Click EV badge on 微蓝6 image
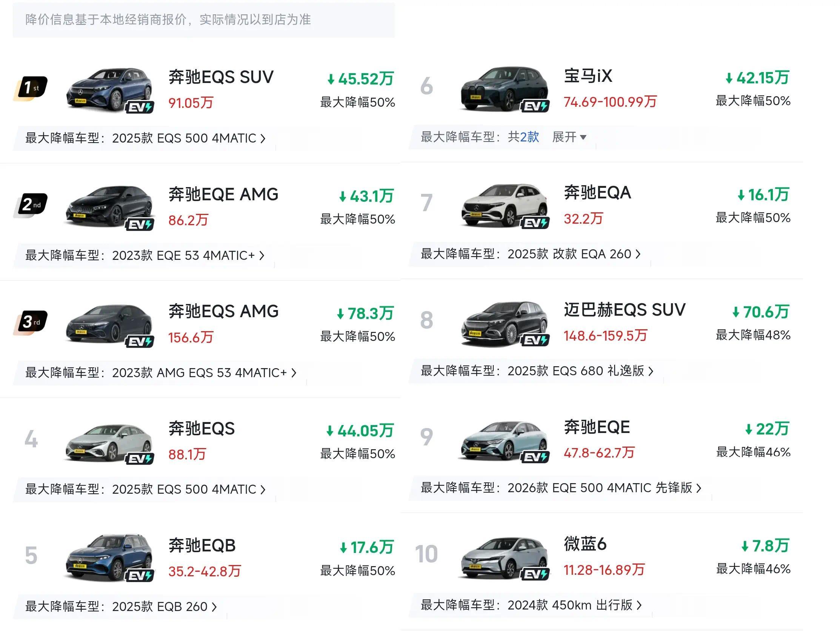 pyautogui.click(x=535, y=574)
